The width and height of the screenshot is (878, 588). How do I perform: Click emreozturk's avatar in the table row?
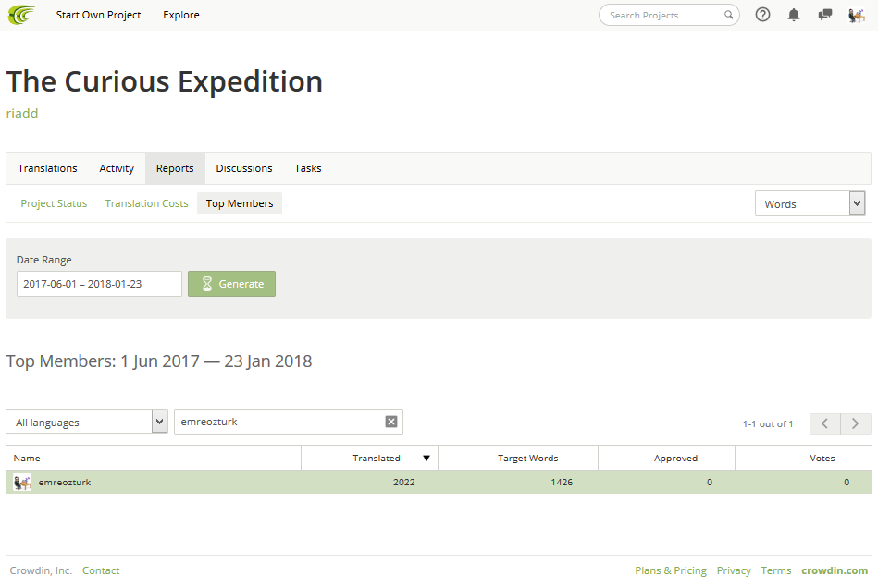click(x=22, y=483)
